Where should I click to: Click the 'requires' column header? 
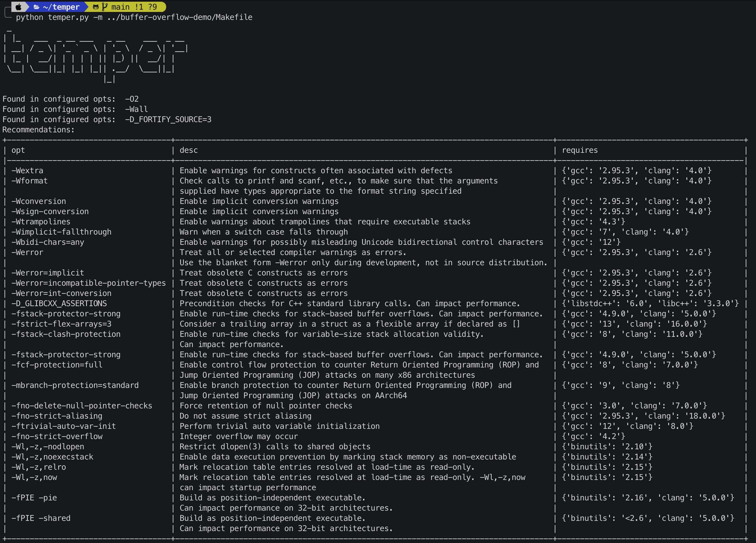580,150
